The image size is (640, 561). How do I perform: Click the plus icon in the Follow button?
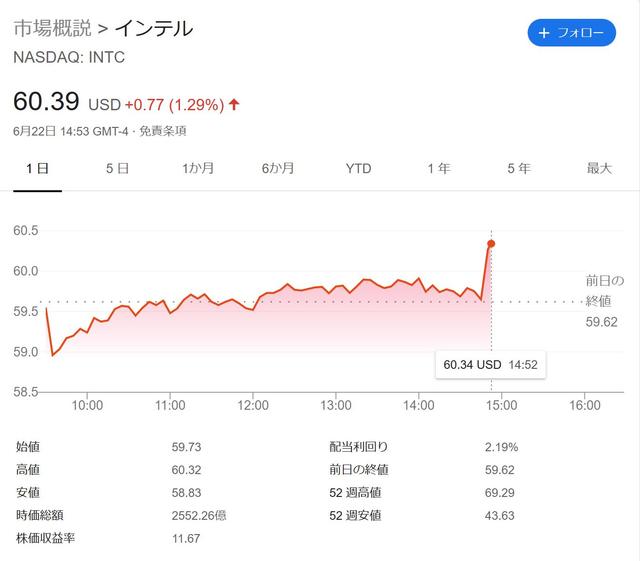(x=544, y=33)
